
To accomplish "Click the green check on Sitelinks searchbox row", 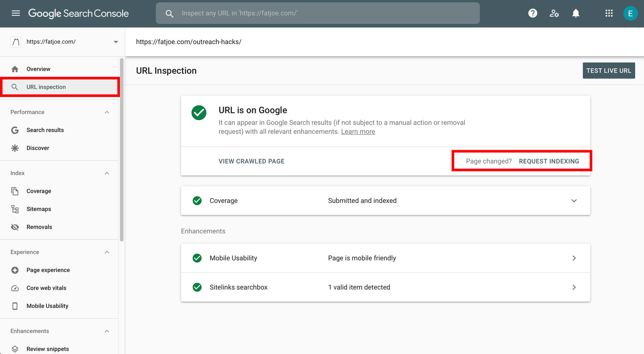I will coord(197,287).
